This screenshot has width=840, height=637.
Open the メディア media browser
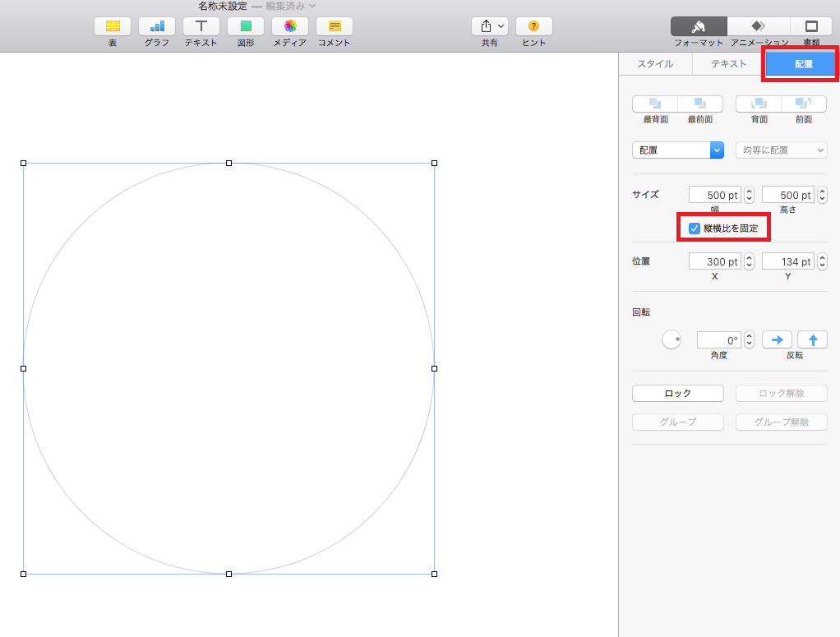pyautogui.click(x=290, y=26)
